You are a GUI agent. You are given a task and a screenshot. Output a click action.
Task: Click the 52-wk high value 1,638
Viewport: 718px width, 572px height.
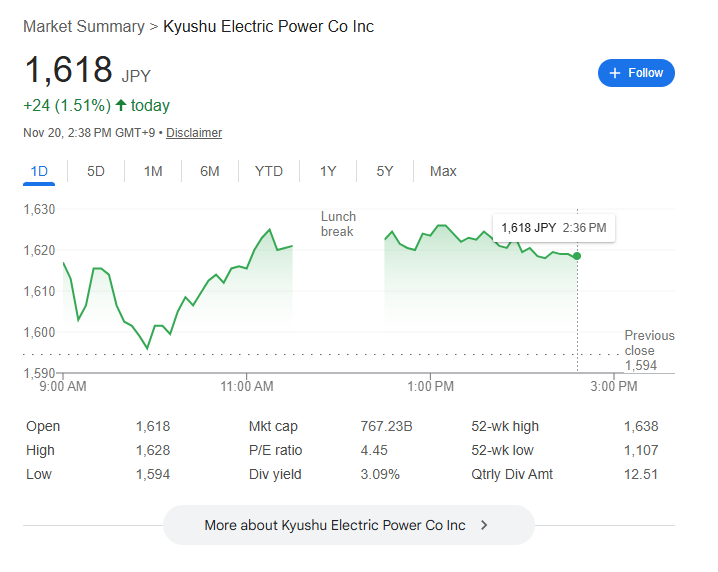point(641,426)
